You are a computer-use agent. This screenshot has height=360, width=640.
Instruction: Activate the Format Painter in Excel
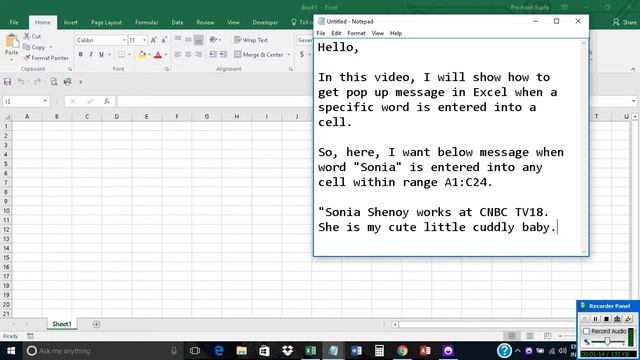click(46, 58)
